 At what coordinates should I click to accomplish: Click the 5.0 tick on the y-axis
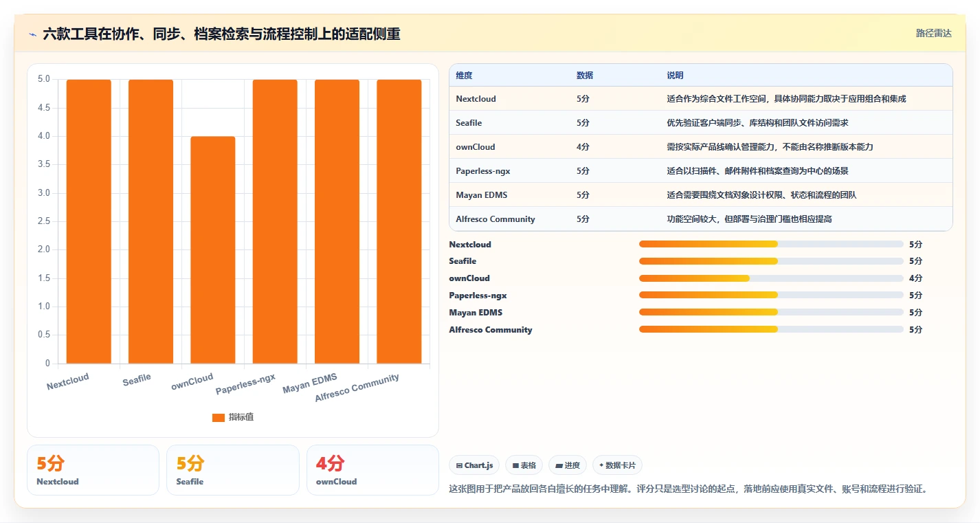point(44,79)
